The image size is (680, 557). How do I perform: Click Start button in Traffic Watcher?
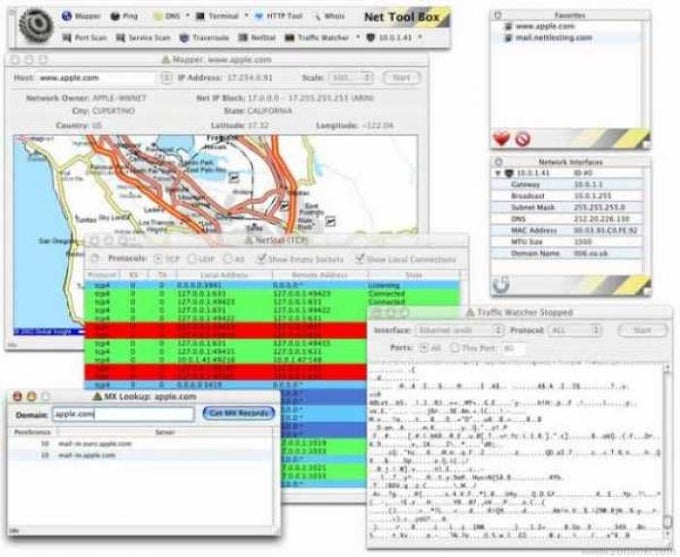click(x=642, y=331)
